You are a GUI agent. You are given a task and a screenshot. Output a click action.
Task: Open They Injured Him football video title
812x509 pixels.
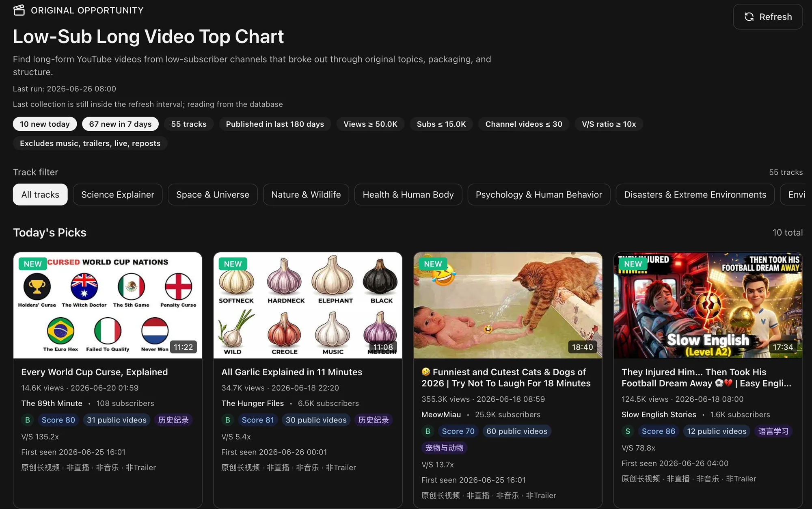point(706,377)
